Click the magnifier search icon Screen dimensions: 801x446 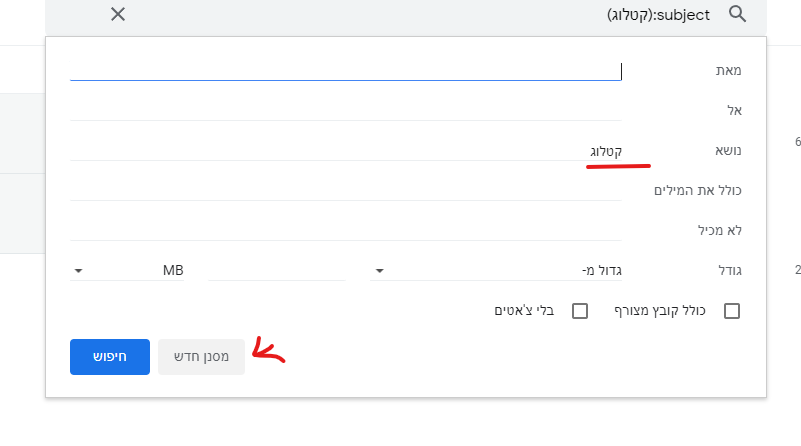coord(738,14)
